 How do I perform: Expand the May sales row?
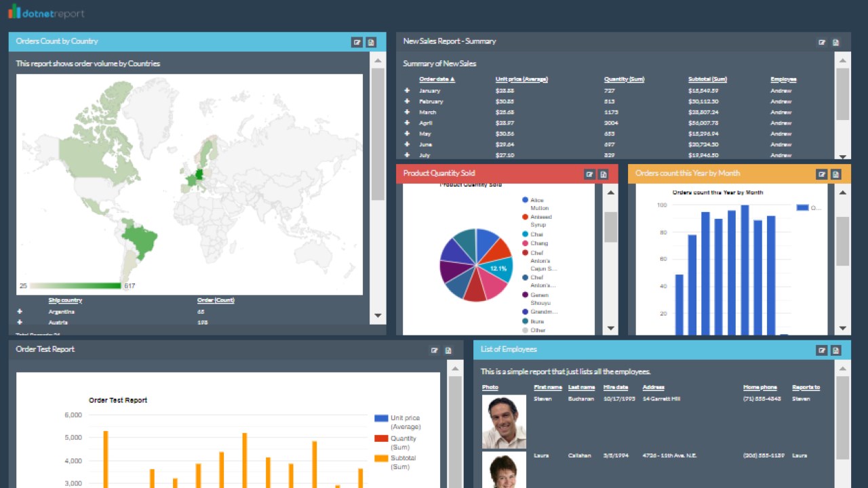click(407, 134)
